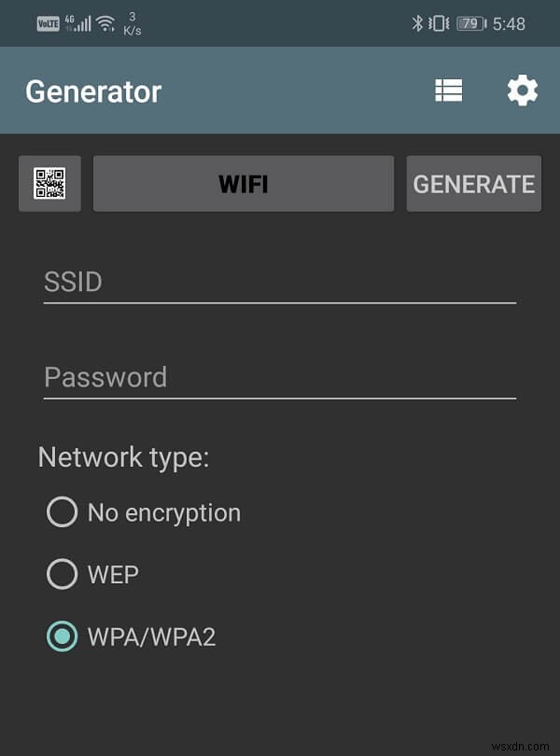Viewport: 560px width, 756px height.
Task: Select the WEP network type
Action: 62,574
